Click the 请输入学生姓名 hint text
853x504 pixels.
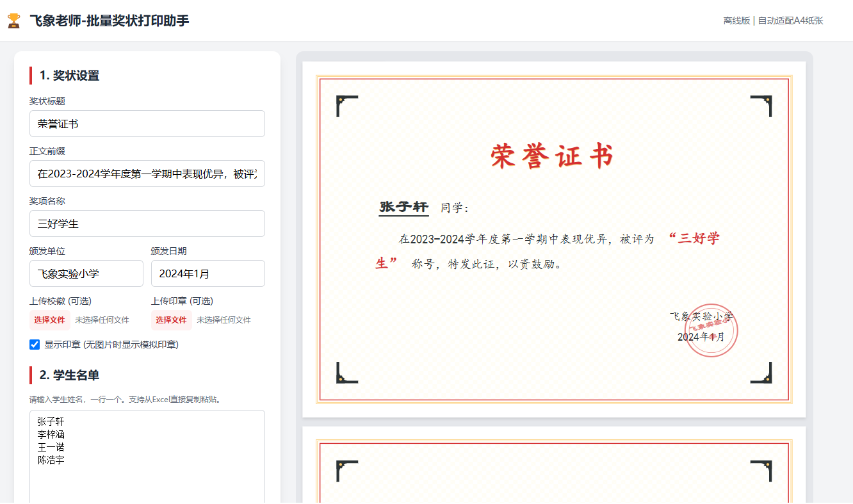tap(125, 400)
